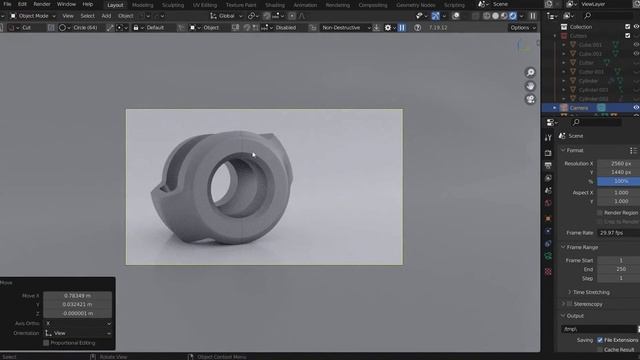Open the Object properties tab icon
The image size is (640, 360).
tap(548, 218)
